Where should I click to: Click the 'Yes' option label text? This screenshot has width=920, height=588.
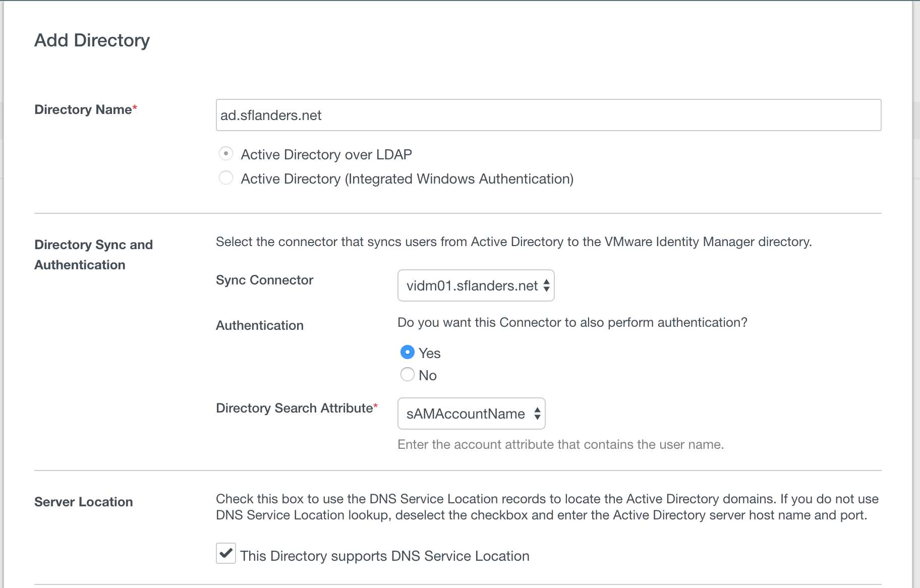[x=430, y=354]
